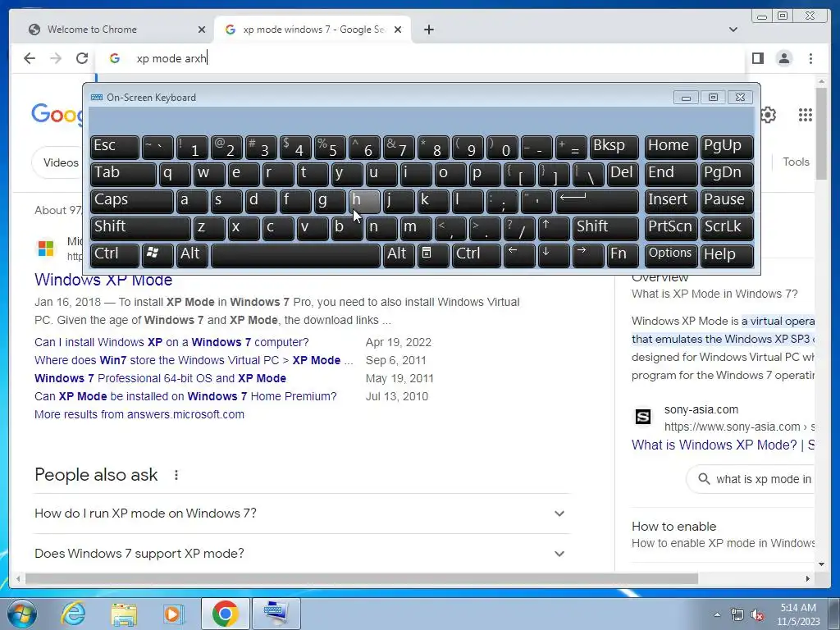The height and width of the screenshot is (630, 840).
Task: Open the tab search chevron in Chrome
Action: coord(733,30)
